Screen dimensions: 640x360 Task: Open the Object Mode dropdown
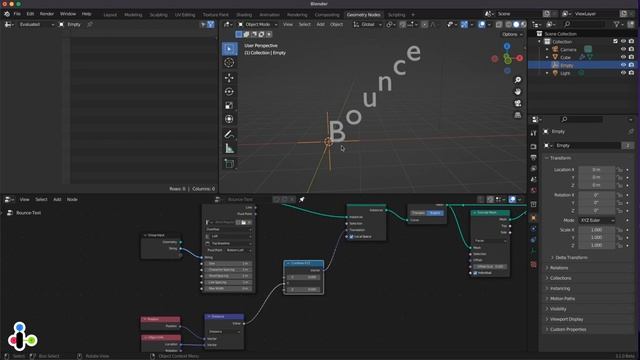point(258,24)
